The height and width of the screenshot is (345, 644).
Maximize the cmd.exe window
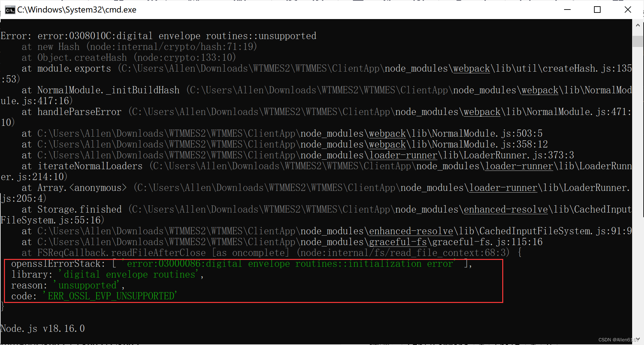[597, 10]
